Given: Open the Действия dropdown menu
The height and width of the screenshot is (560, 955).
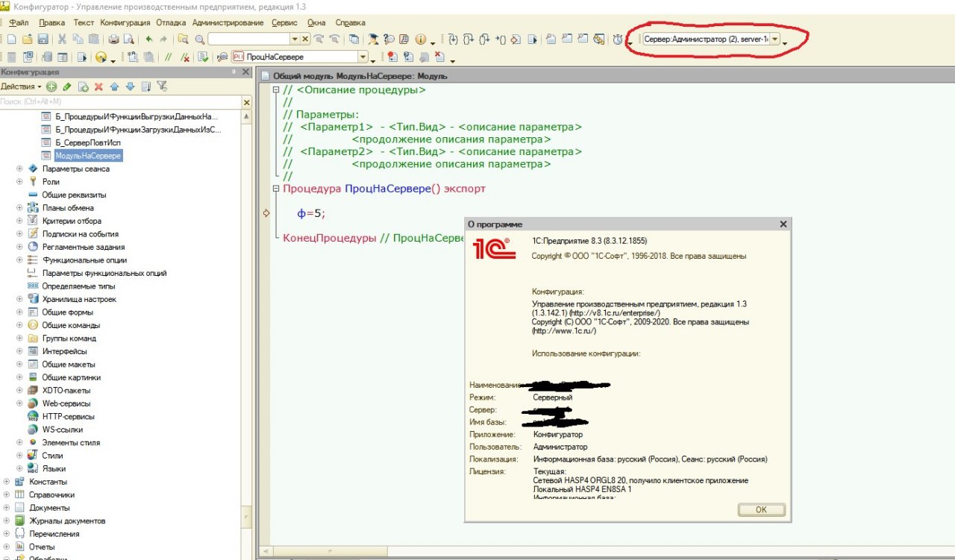Looking at the screenshot, I should pyautogui.click(x=21, y=86).
